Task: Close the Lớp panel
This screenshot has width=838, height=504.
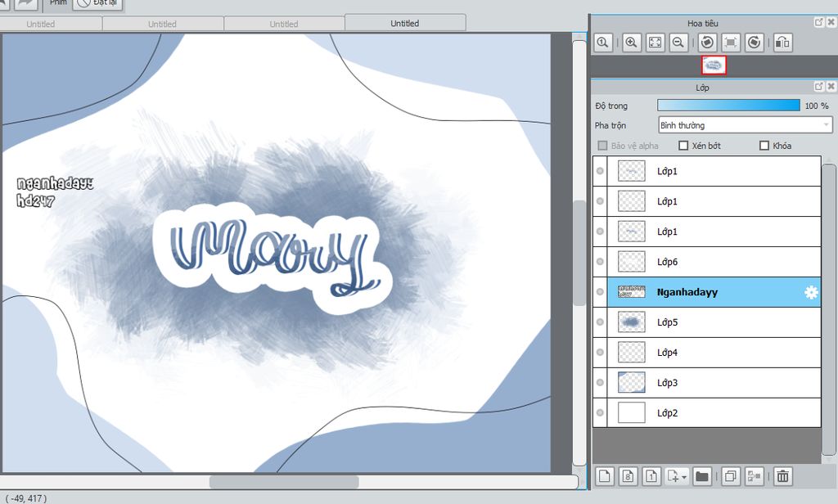Action: (831, 86)
